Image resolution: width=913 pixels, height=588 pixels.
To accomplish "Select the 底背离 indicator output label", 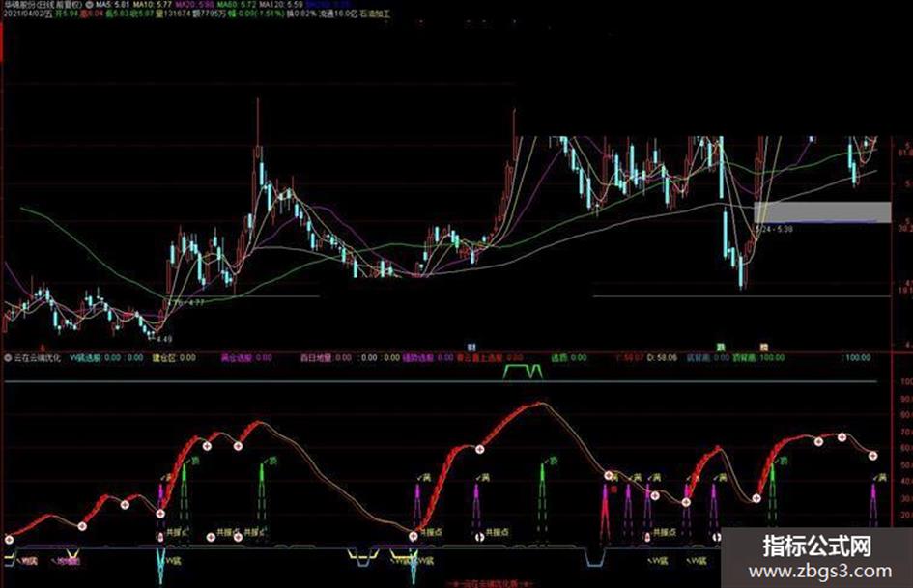I will click(698, 358).
